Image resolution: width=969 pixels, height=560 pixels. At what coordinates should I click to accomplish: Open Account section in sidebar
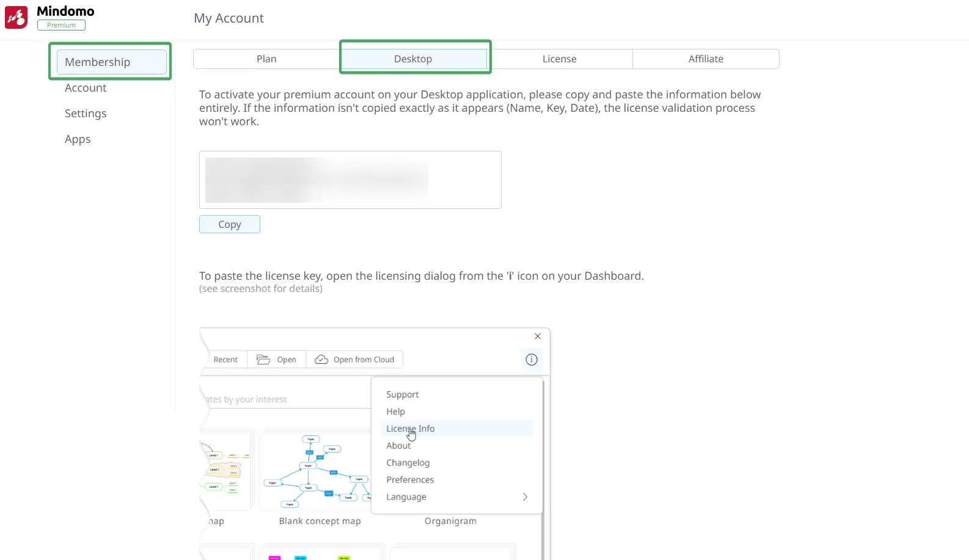point(86,88)
